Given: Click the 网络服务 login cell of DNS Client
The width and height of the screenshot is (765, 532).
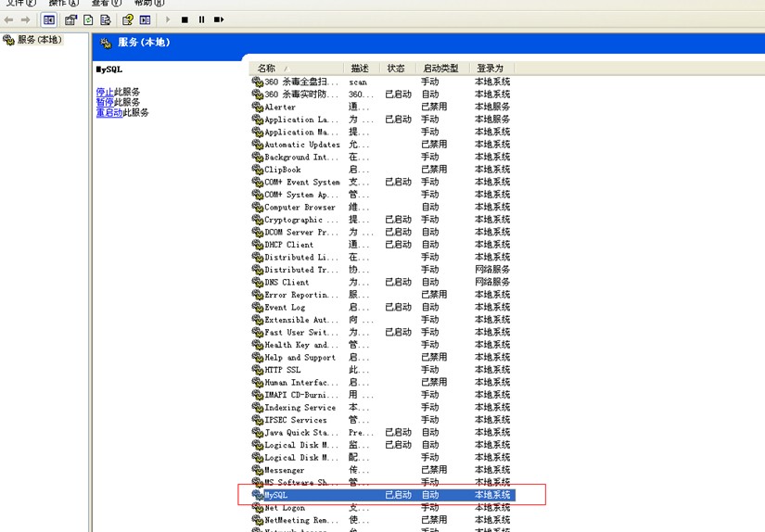Looking at the screenshot, I should click(492, 282).
